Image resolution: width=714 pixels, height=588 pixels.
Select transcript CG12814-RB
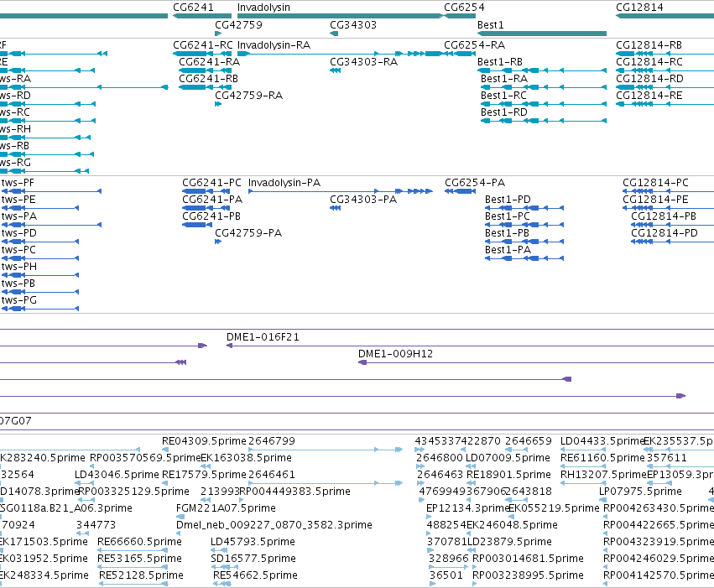tap(649, 45)
